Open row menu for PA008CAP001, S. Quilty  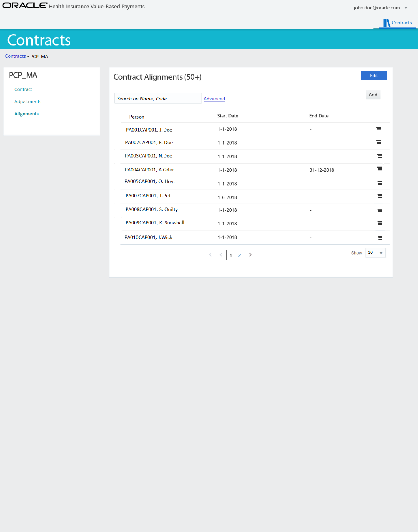[380, 210]
